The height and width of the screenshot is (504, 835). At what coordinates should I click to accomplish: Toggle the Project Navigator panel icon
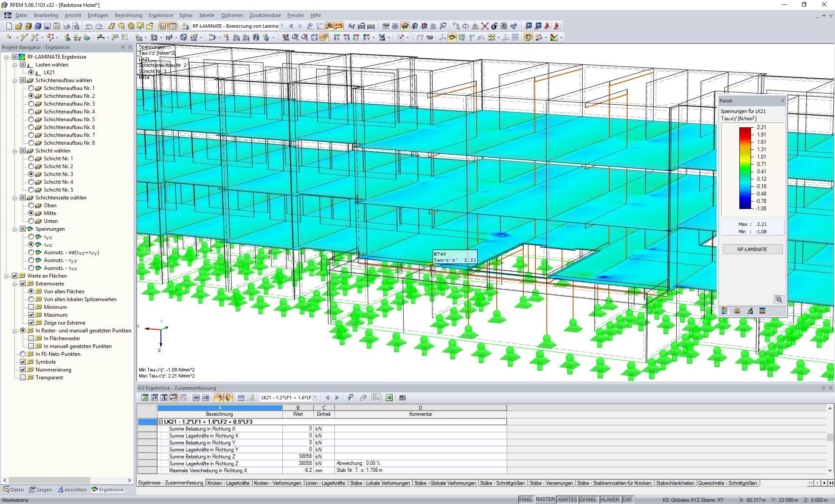tap(163, 26)
